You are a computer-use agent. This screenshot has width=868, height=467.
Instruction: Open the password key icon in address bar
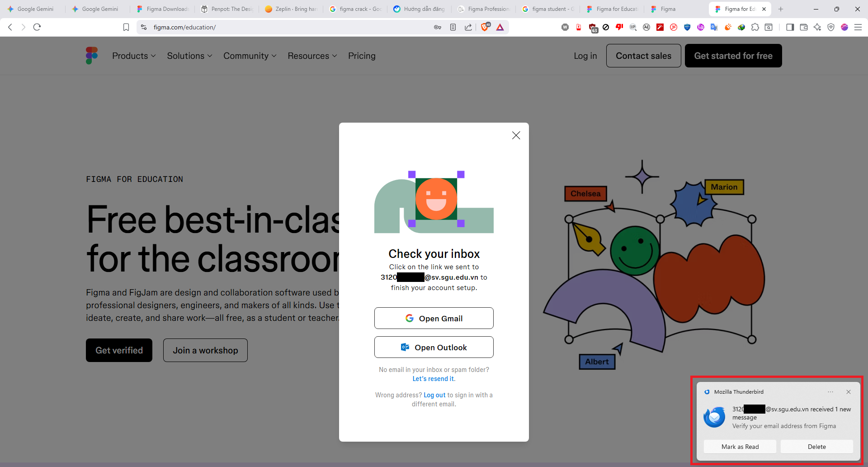[437, 27]
